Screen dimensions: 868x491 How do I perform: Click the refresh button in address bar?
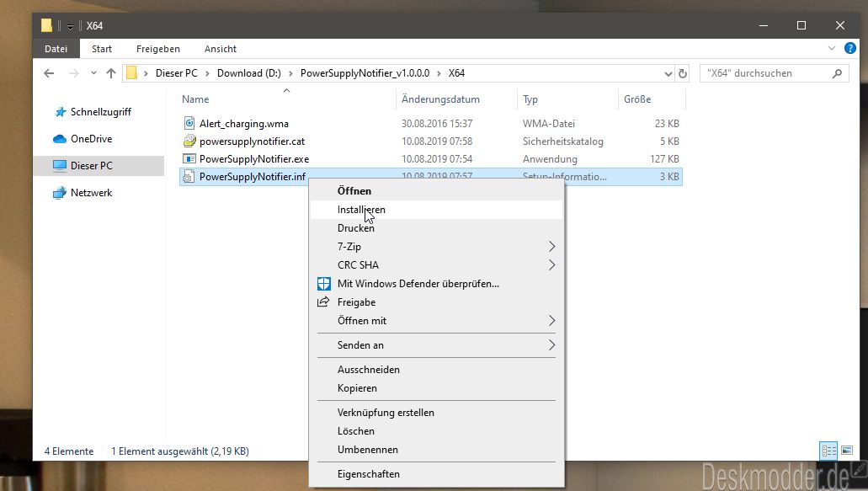click(683, 73)
